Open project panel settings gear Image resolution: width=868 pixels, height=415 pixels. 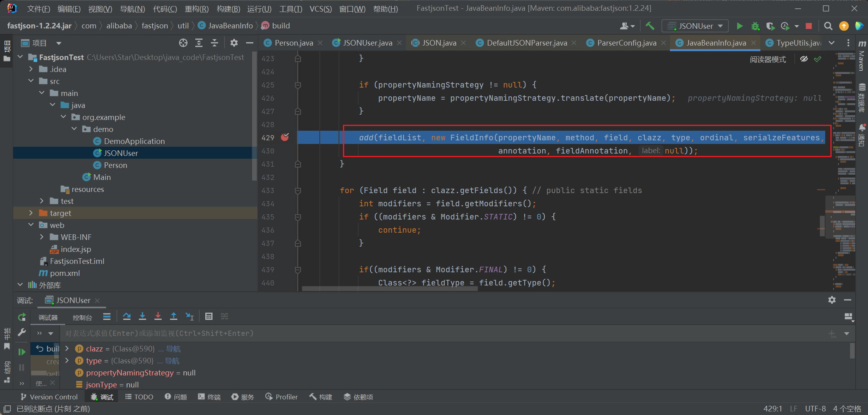pos(234,43)
